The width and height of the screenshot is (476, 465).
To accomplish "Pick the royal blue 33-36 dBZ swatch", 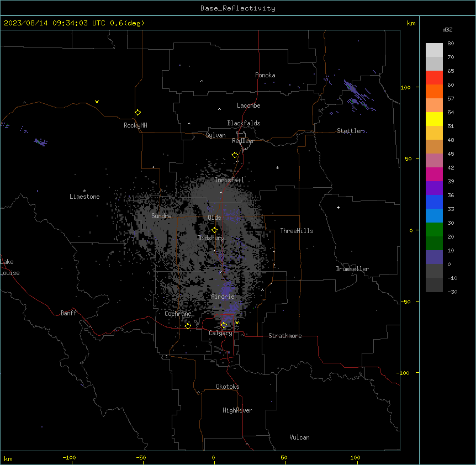I will 434,202.
